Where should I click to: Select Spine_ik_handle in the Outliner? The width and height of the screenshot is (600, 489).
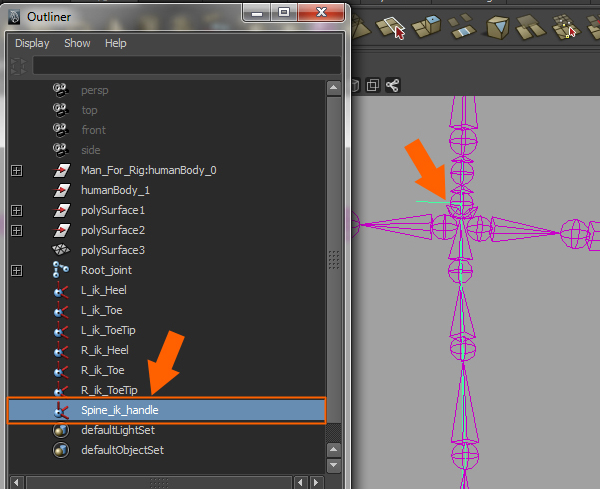click(x=119, y=410)
